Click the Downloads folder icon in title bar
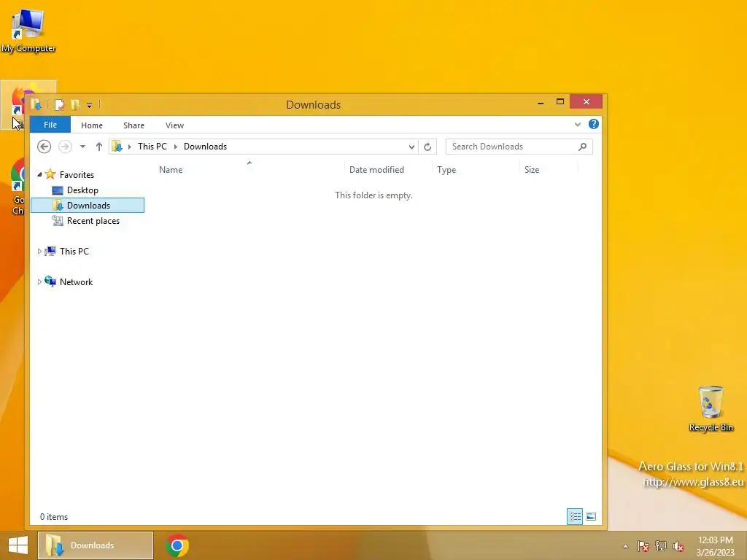747x560 pixels. coord(36,104)
